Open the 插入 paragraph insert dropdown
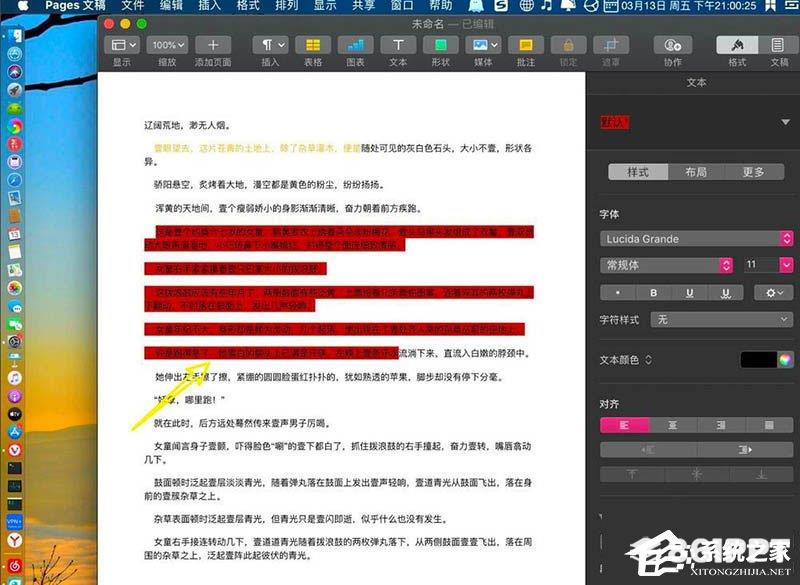The image size is (800, 585). [x=270, y=45]
